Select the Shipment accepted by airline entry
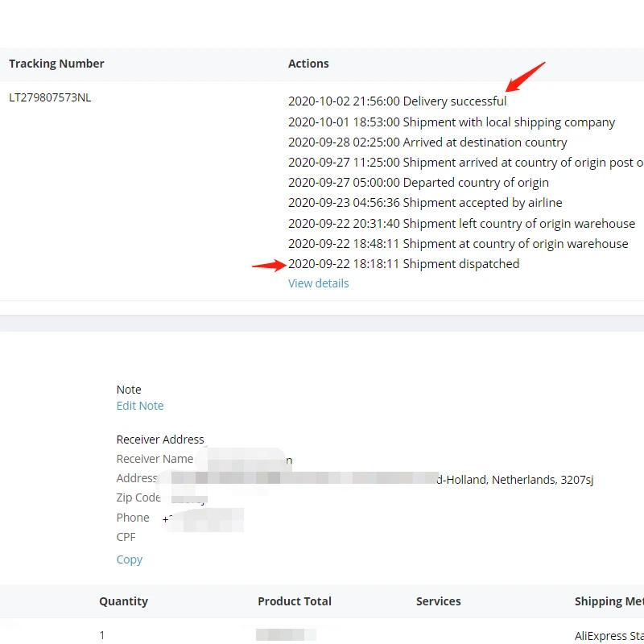644x644 pixels. pos(425,203)
